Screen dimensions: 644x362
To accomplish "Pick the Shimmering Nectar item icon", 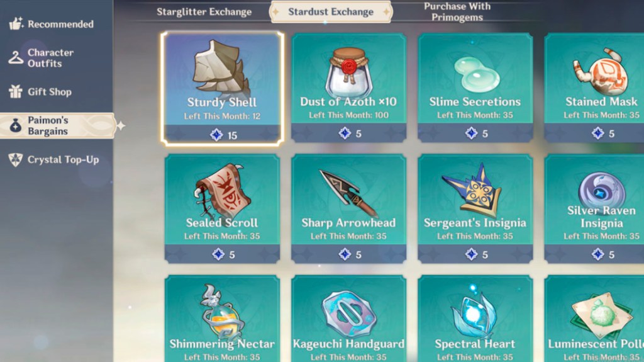I will (x=222, y=312).
